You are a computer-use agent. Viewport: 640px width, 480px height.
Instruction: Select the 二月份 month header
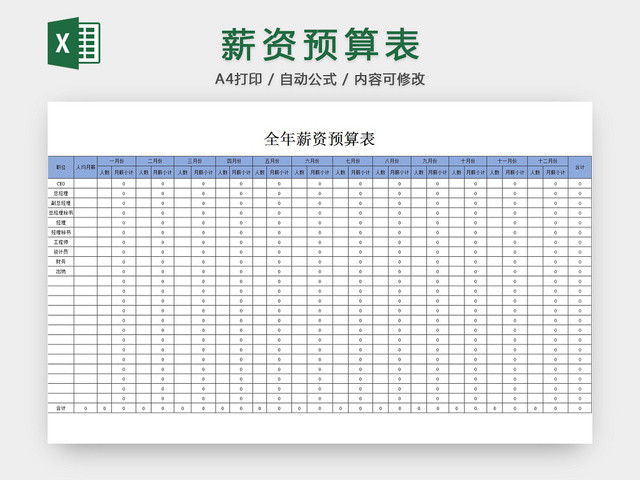[x=155, y=161]
